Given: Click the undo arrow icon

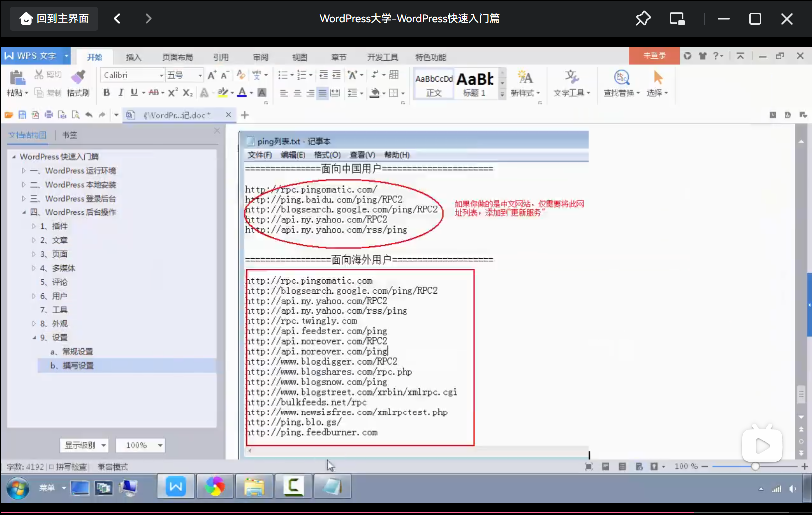Looking at the screenshot, I should point(89,115).
